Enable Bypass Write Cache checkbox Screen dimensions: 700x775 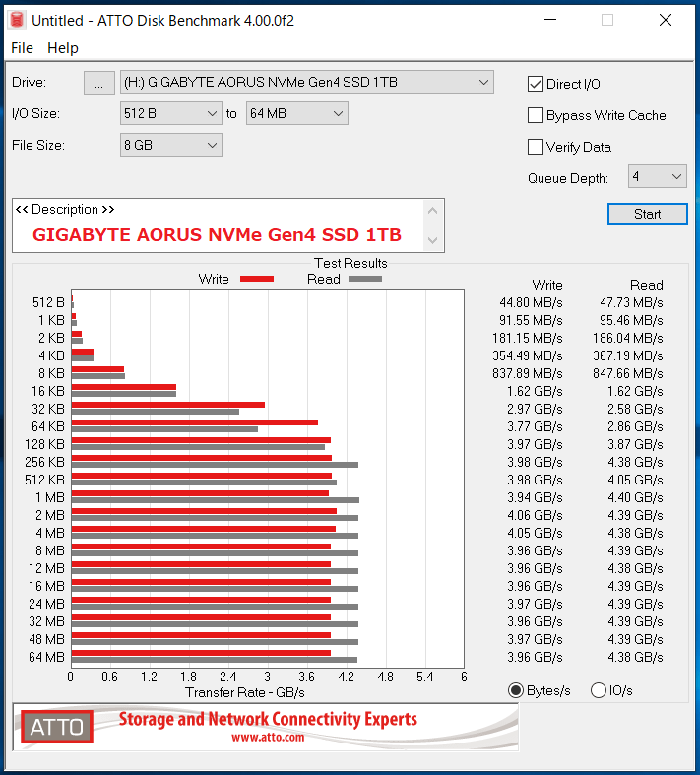coord(536,115)
